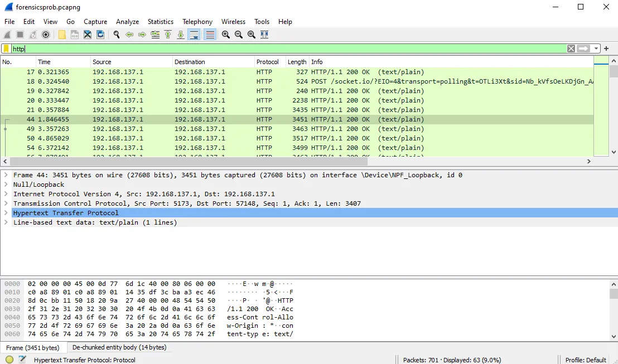Open the Telephony menu

[197, 22]
